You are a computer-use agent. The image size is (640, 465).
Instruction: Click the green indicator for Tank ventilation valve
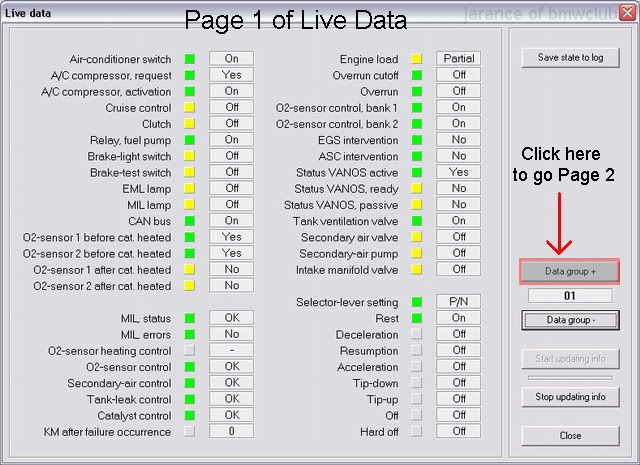click(416, 221)
